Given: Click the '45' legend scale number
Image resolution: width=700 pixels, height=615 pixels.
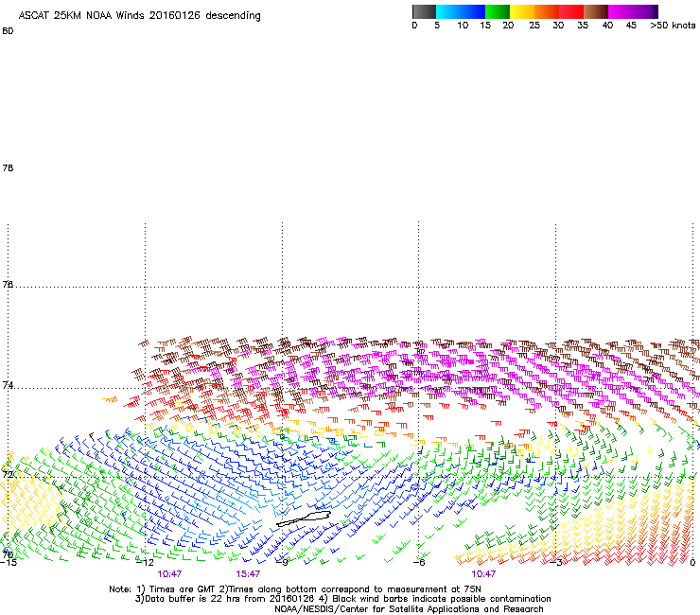Looking at the screenshot, I should pos(631,26).
